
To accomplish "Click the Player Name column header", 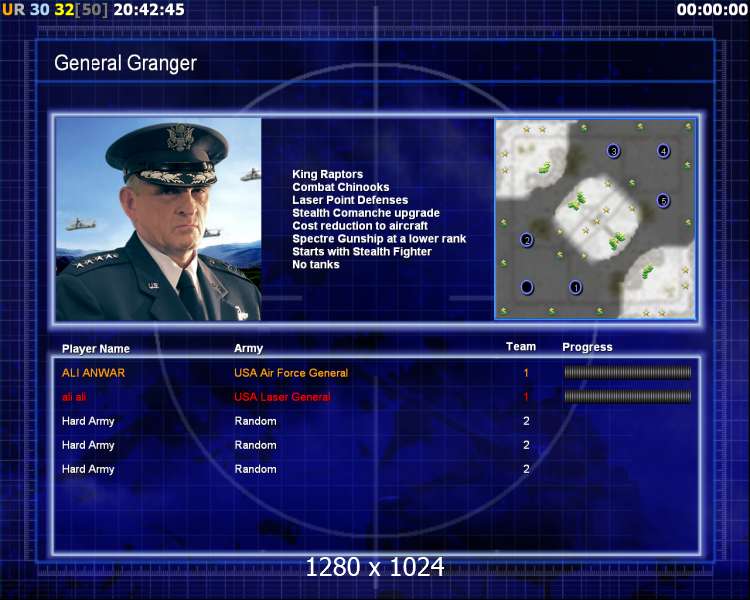I will (96, 349).
